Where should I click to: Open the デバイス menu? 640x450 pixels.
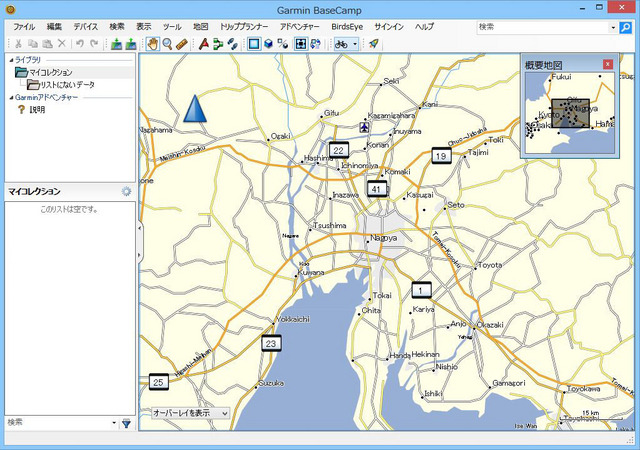pos(86,27)
